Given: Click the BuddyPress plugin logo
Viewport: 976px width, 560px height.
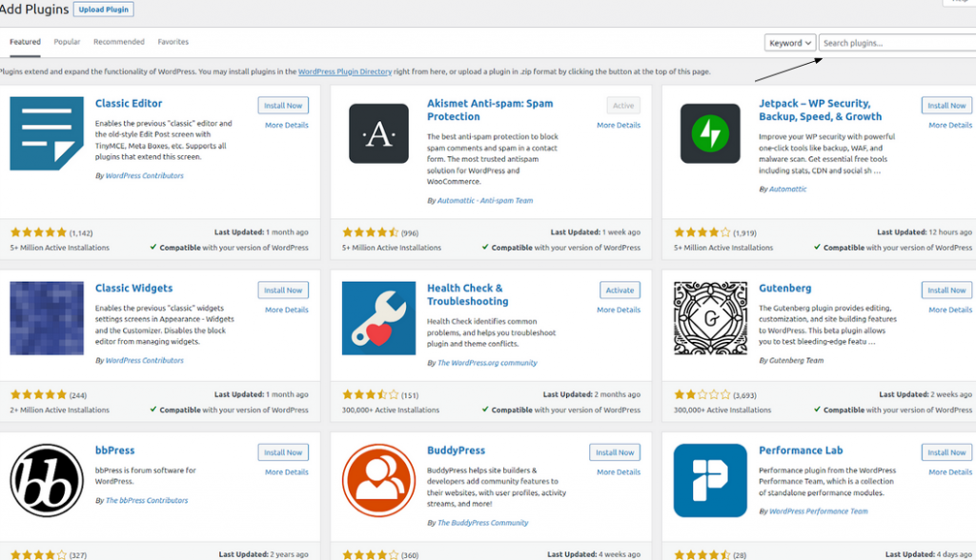Looking at the screenshot, I should pos(378,480).
